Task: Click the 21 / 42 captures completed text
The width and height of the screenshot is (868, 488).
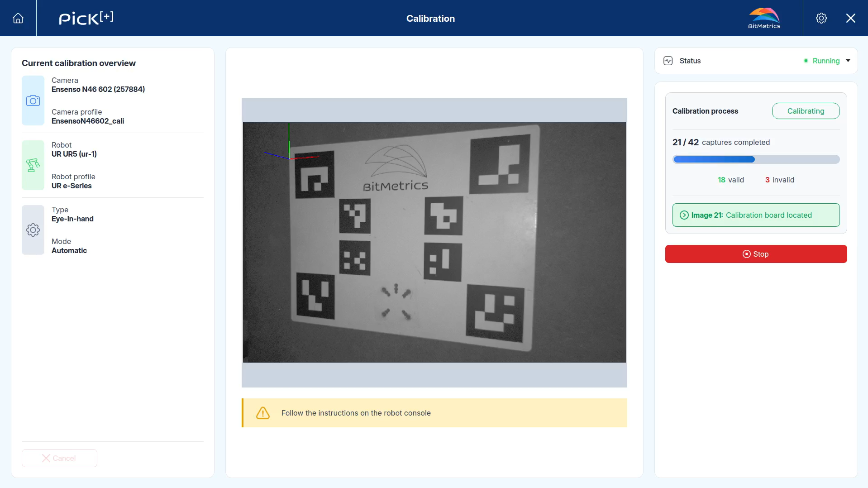Action: [x=721, y=142]
